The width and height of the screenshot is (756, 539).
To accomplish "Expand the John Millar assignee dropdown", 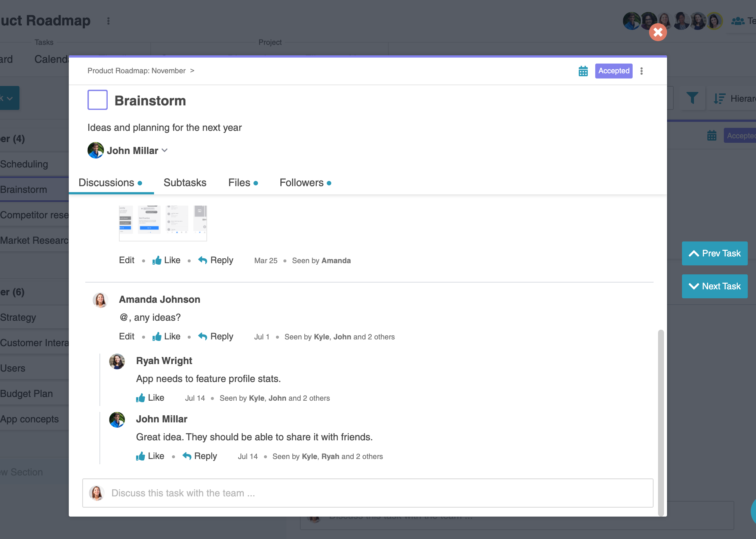I will click(165, 150).
